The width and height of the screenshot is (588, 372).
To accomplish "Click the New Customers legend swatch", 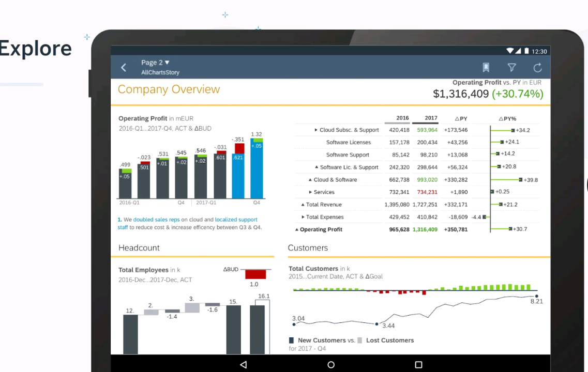I will tap(291, 340).
